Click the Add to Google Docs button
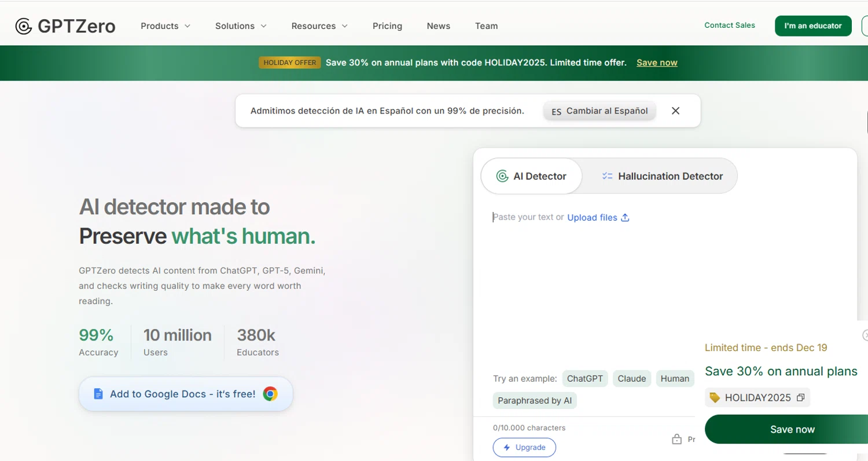Image resolution: width=868 pixels, height=461 pixels. (x=186, y=394)
